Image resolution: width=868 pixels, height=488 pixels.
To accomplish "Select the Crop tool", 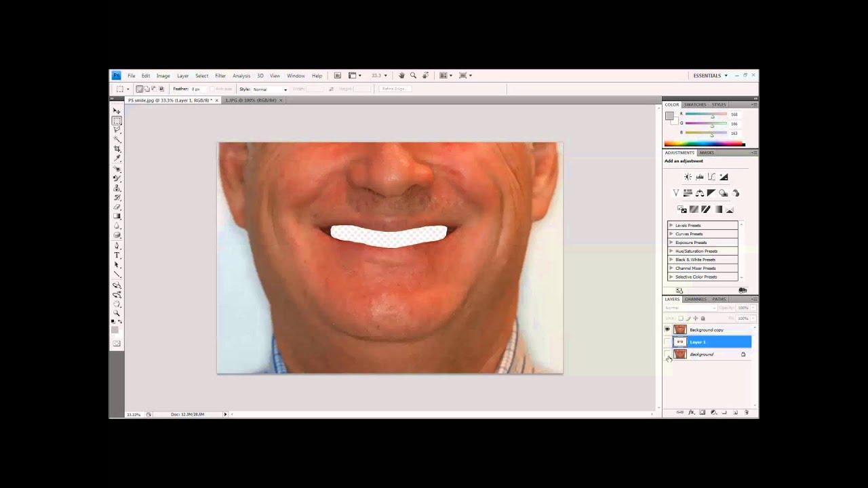I will pos(117,148).
